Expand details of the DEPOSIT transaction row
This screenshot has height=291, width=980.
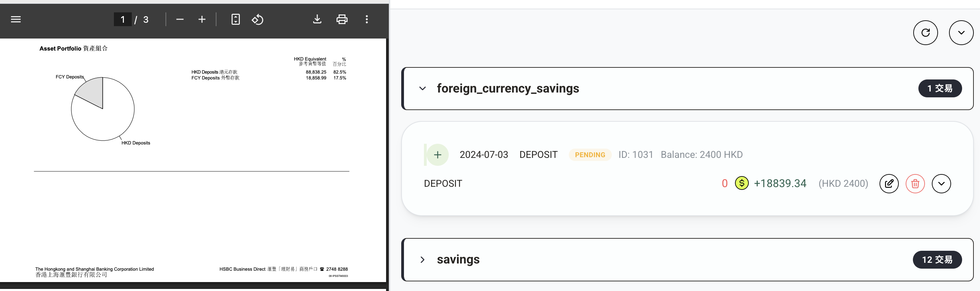[x=941, y=183]
